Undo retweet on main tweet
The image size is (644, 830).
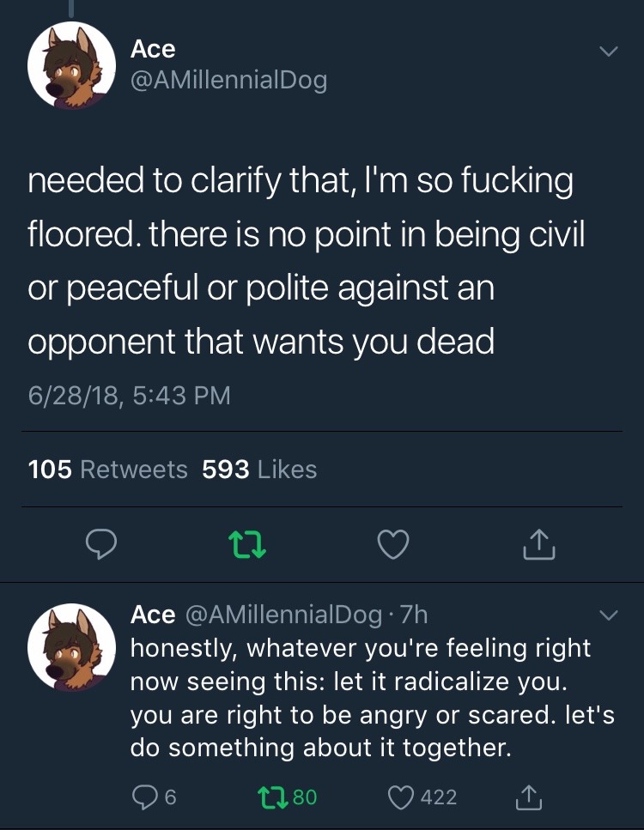coord(246,544)
